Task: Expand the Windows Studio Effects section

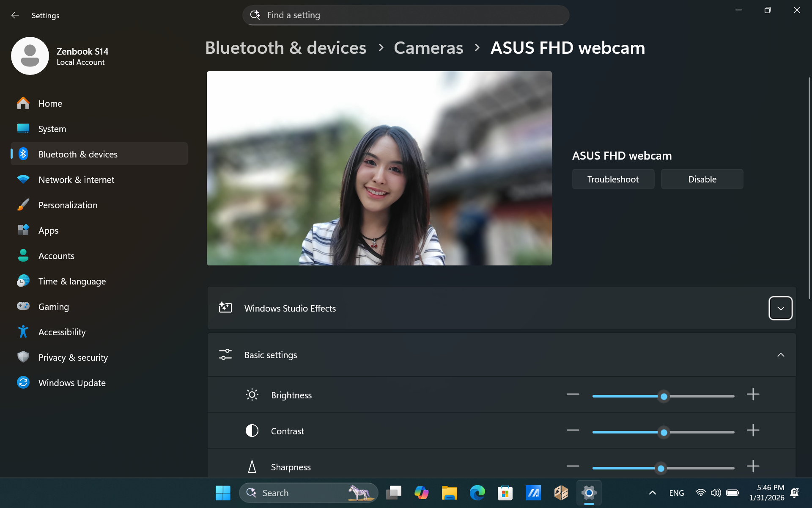Action: tap(780, 308)
